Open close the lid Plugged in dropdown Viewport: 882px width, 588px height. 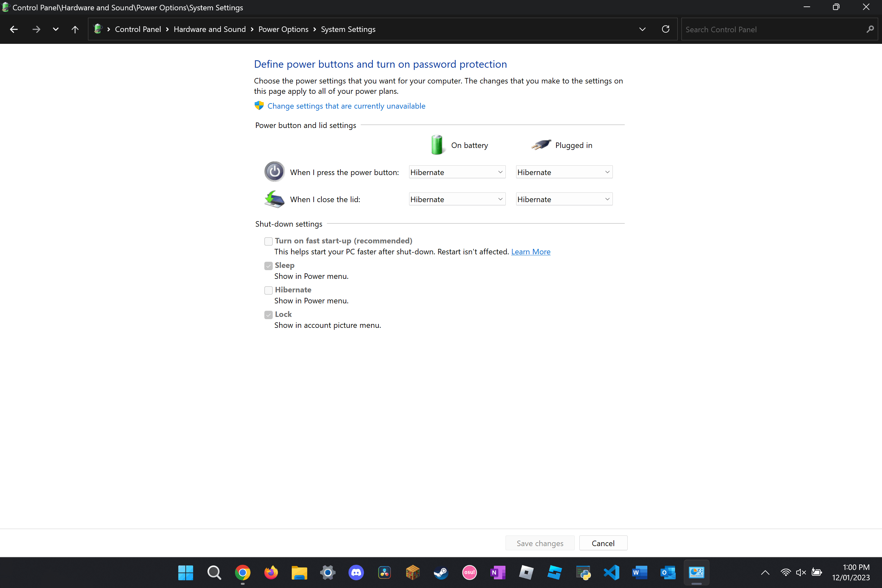pos(564,199)
